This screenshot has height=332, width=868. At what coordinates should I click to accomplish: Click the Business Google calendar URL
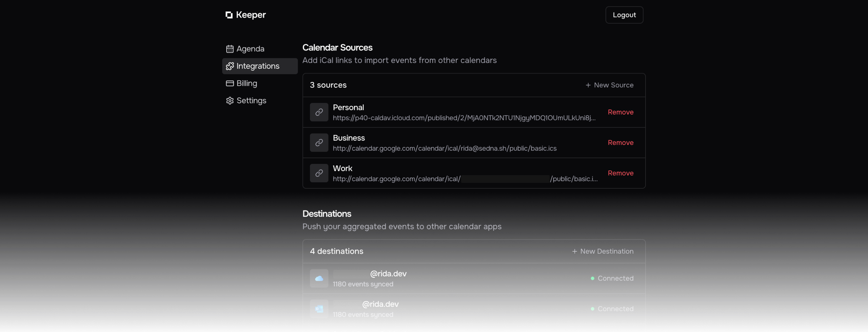[444, 148]
